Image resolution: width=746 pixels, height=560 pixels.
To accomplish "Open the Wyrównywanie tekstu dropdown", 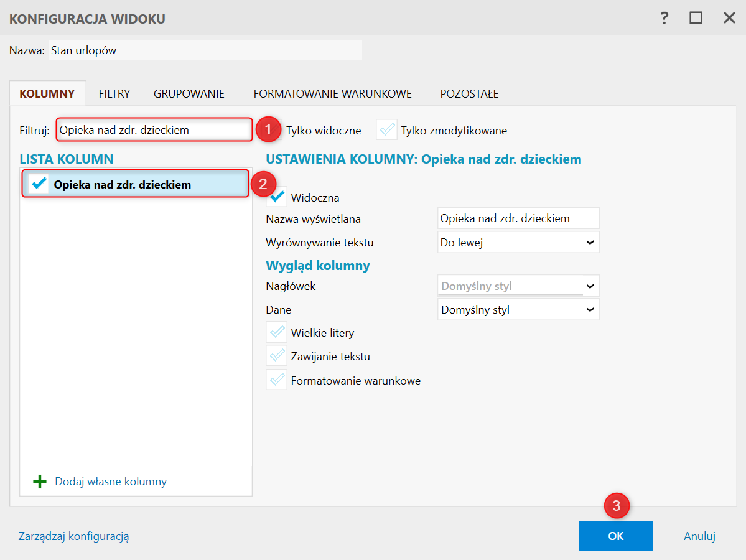I will [x=518, y=243].
